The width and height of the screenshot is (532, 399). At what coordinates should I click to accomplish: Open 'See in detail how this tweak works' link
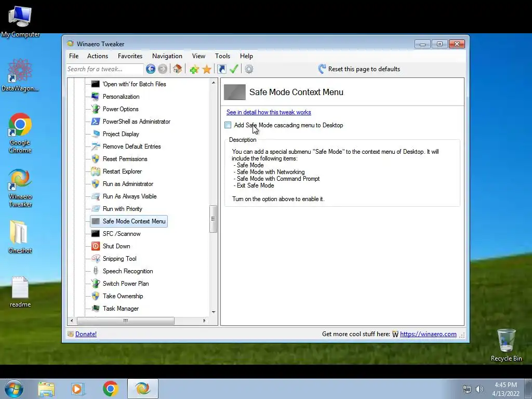tap(269, 112)
